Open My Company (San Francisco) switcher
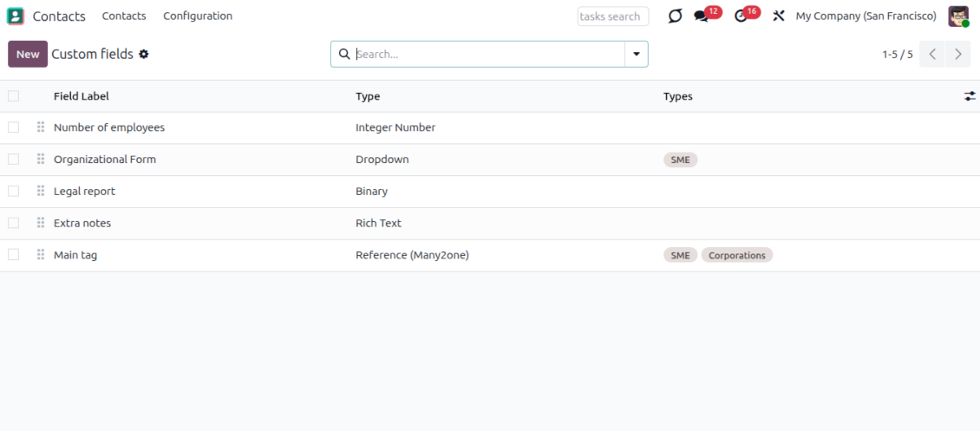The width and height of the screenshot is (980, 431). (x=866, y=16)
